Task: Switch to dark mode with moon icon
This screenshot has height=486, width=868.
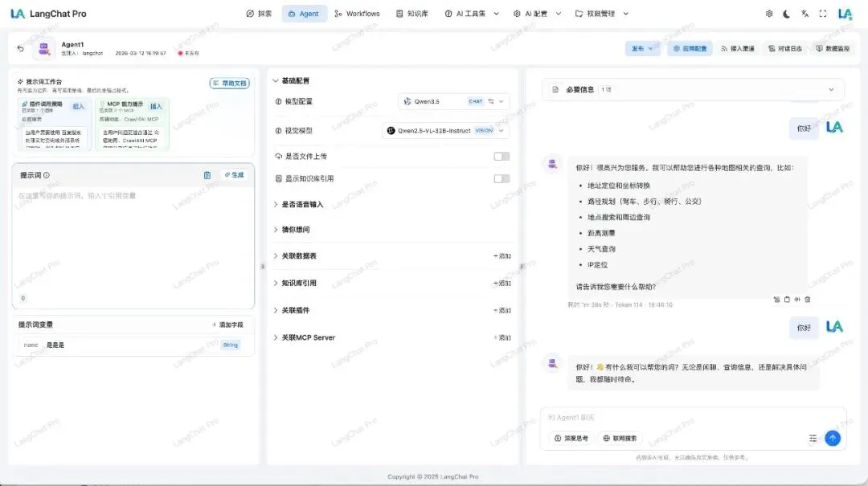Action: tap(787, 14)
